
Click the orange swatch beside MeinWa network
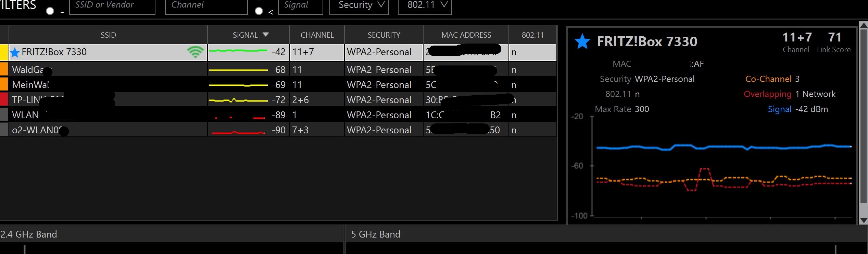pos(4,84)
